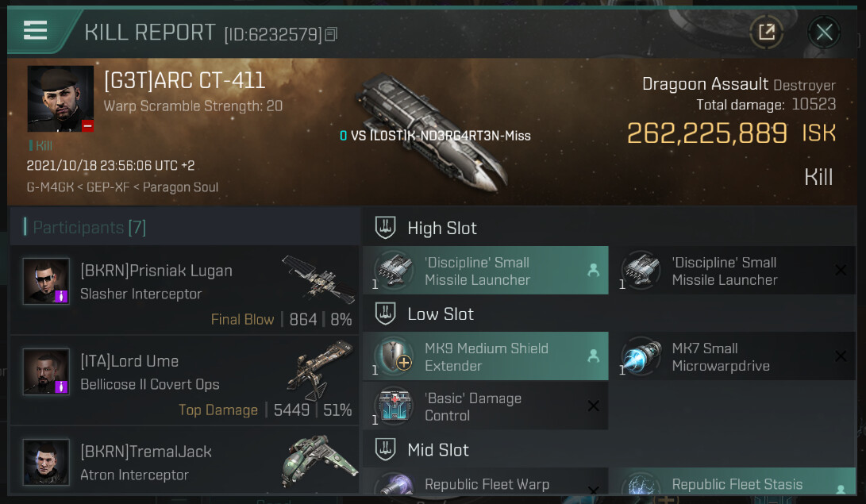866x504 pixels.
Task: Select the MK9 Medium Shield Extender icon
Action: [x=394, y=357]
